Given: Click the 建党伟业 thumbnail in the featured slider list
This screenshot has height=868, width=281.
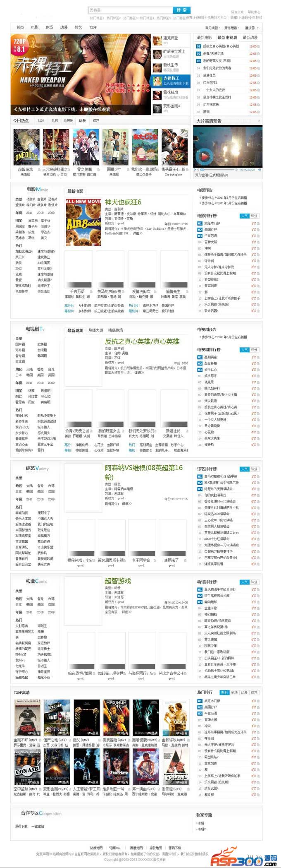Looking at the screenshot, I should coord(157,40).
